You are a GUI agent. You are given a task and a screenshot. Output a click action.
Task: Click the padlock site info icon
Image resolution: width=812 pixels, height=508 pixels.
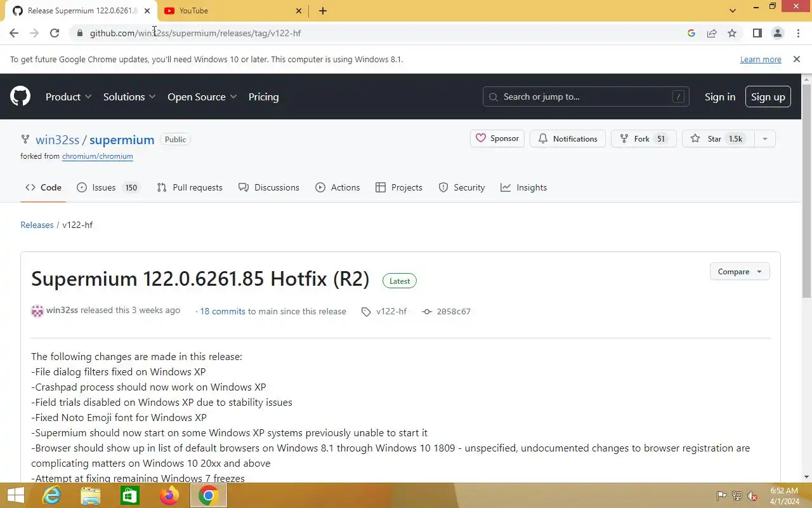[80, 33]
